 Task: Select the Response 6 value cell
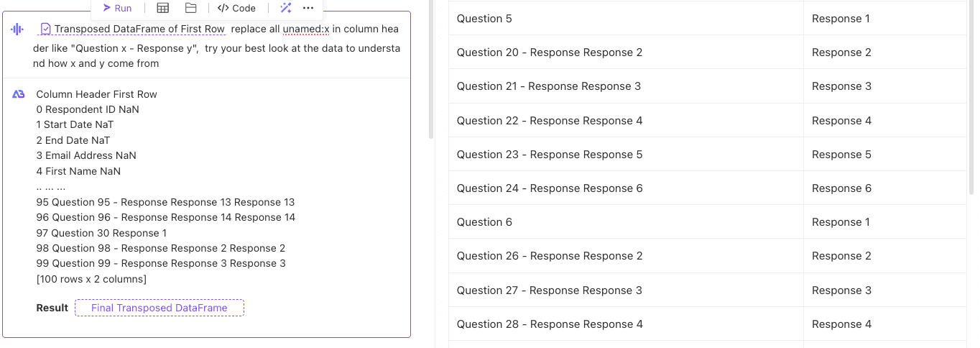pos(884,188)
